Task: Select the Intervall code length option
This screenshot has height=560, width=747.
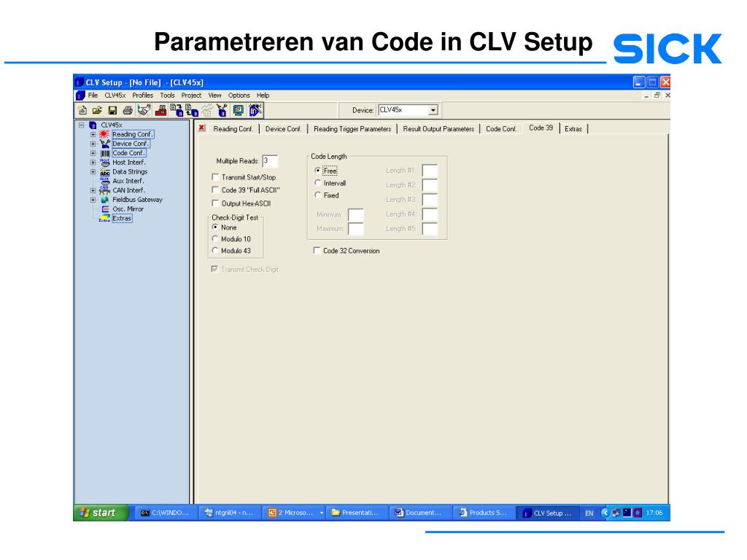Action: pyautogui.click(x=318, y=183)
